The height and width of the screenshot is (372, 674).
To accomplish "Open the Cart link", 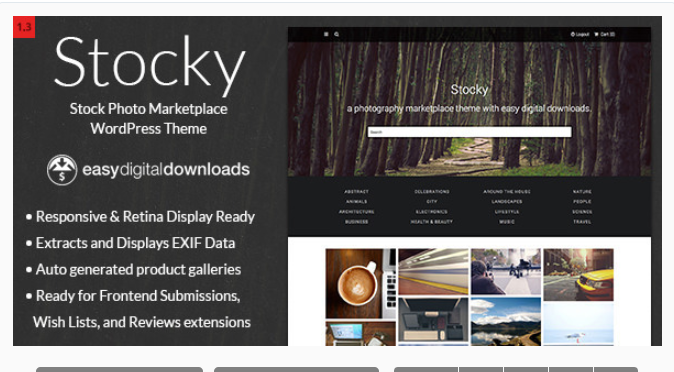I will click(604, 34).
